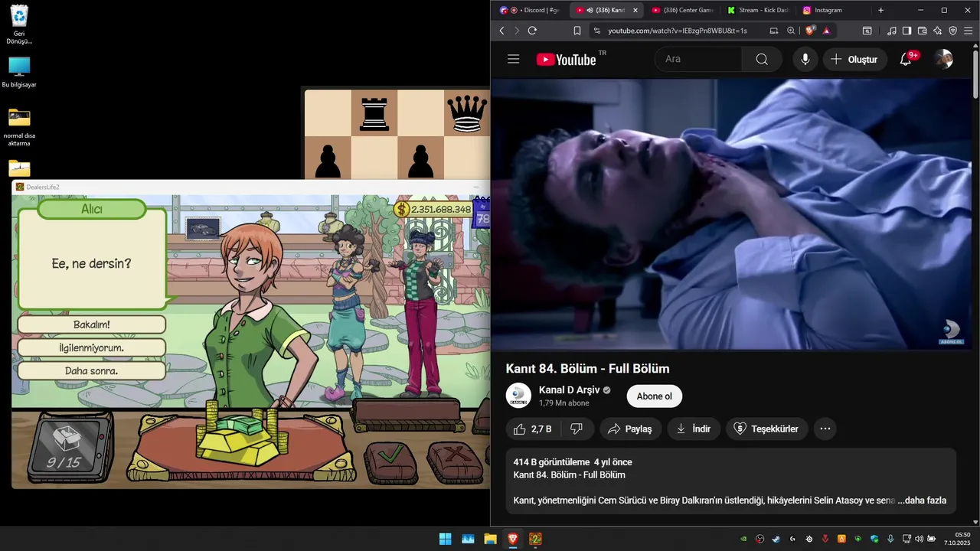Open inventory box showing 9 / 15
Viewport: 980px width, 551px height.
pyautogui.click(x=69, y=447)
